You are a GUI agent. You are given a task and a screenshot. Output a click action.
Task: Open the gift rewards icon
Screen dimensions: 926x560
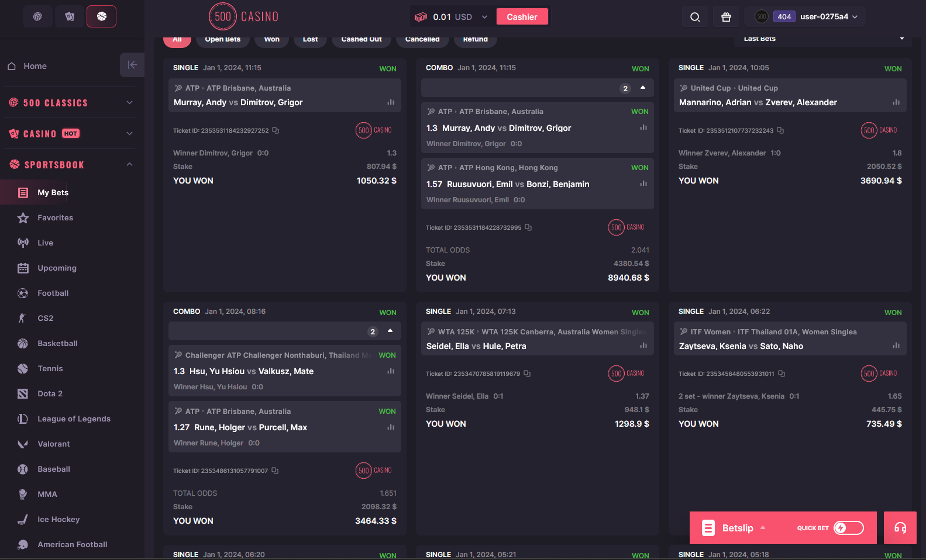click(726, 17)
